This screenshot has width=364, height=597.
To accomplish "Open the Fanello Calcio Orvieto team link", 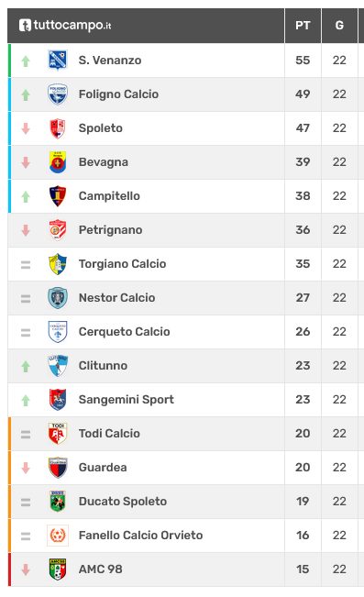I will click(140, 535).
